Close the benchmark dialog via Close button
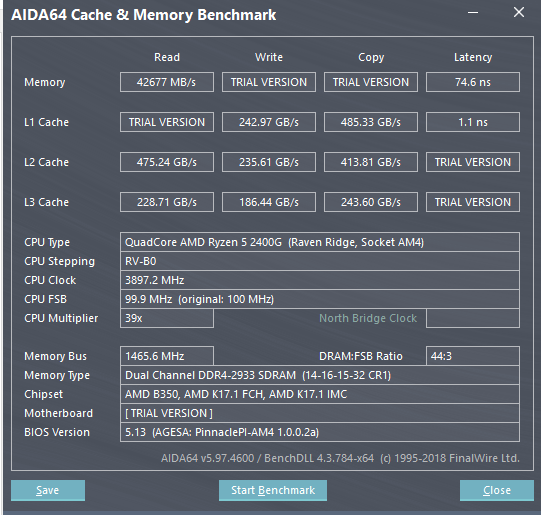 click(496, 490)
